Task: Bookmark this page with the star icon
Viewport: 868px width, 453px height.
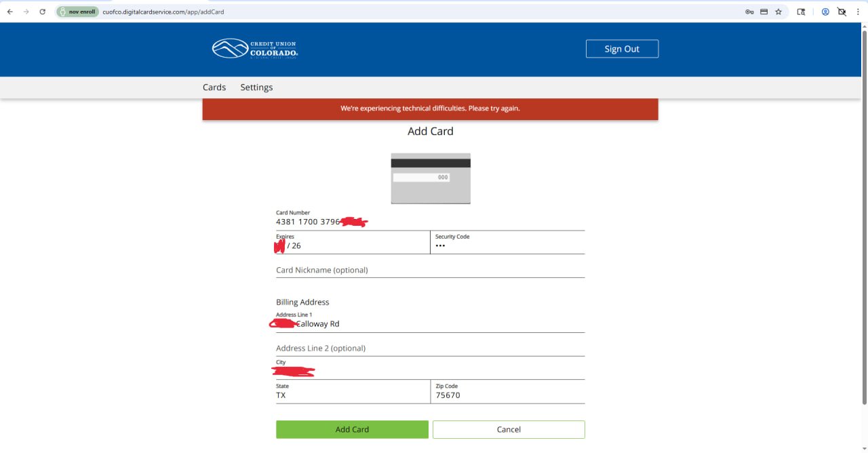Action: tap(778, 12)
